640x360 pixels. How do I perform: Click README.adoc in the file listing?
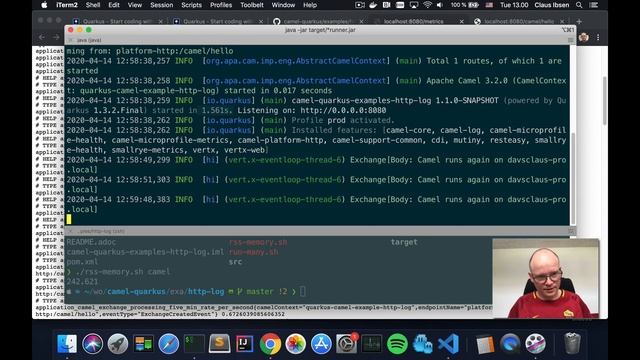(x=91, y=242)
